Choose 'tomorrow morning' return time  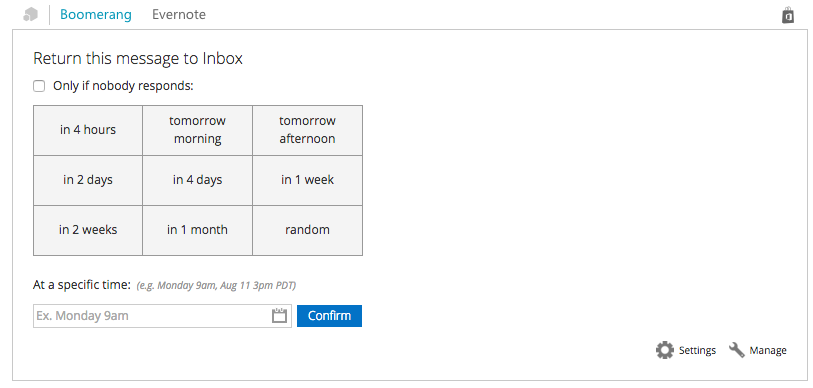[x=198, y=130]
